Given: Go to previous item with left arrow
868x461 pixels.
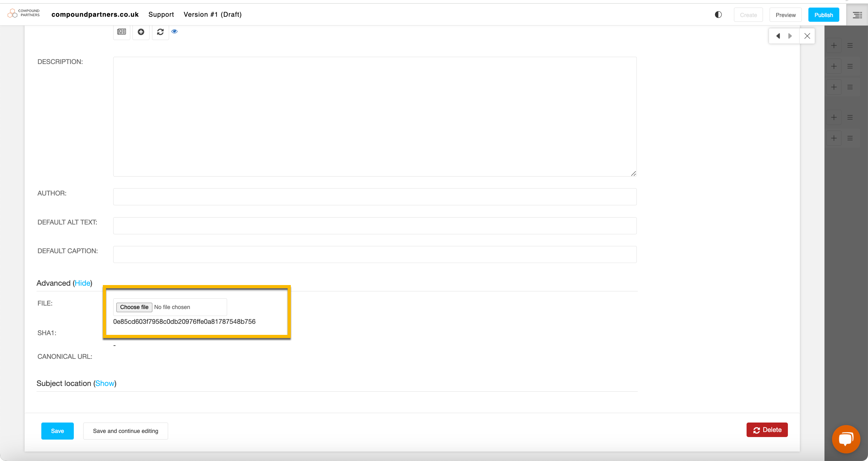Looking at the screenshot, I should point(778,36).
